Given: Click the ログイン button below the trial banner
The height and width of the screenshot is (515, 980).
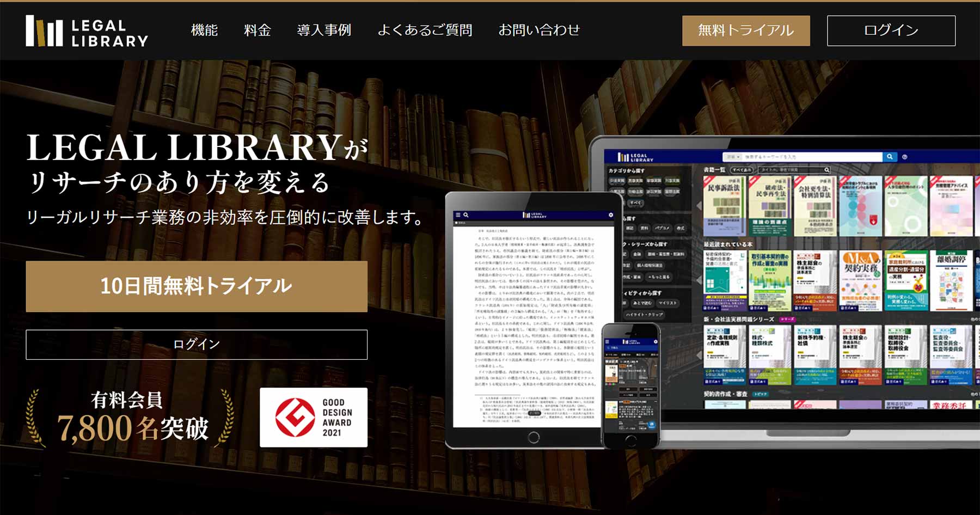Looking at the screenshot, I should click(197, 345).
